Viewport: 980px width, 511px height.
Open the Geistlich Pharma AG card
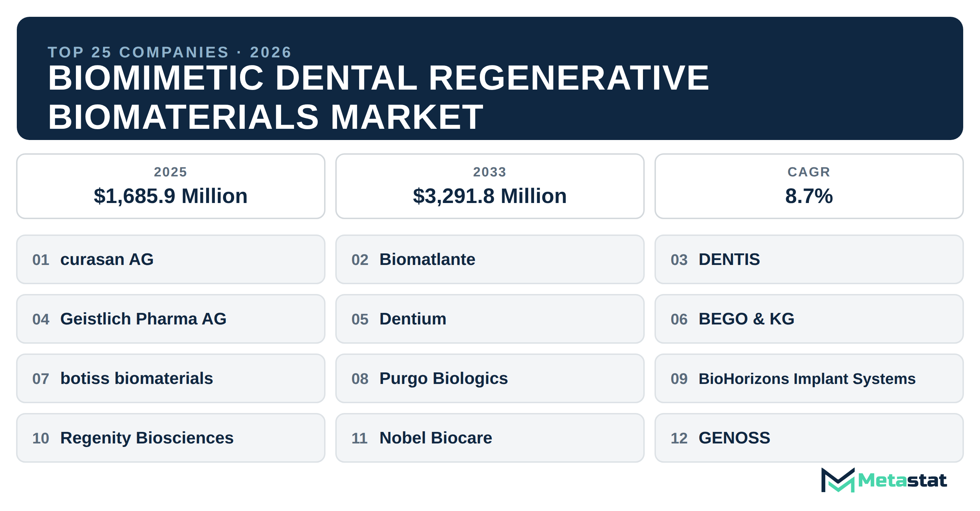coord(171,319)
